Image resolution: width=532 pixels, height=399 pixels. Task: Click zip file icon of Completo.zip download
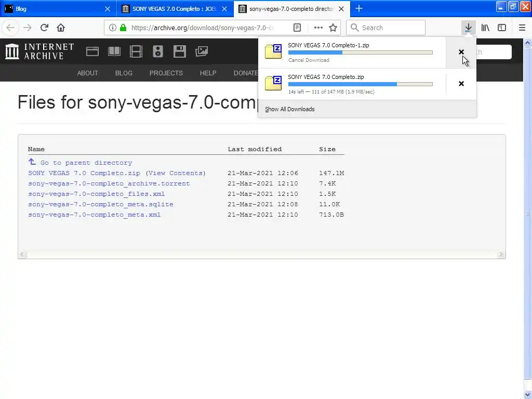click(273, 84)
